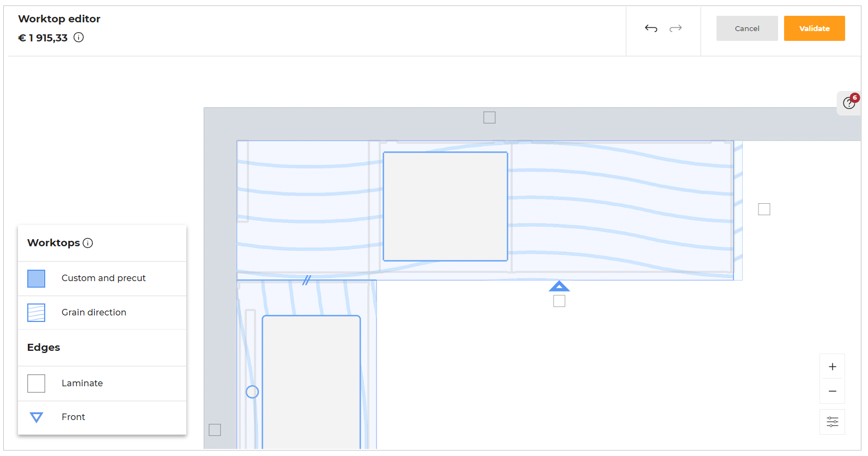The width and height of the screenshot is (868, 456).
Task: Click the Laminate edge legend item
Action: click(82, 384)
